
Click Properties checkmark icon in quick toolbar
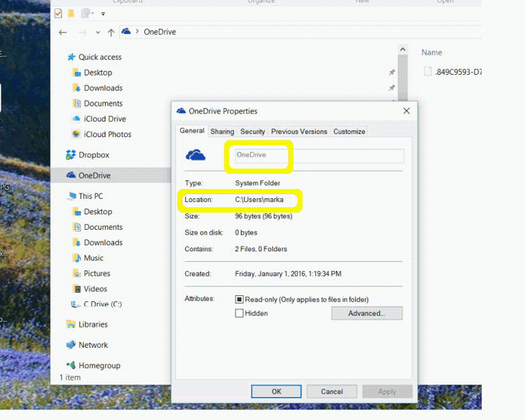(x=58, y=12)
